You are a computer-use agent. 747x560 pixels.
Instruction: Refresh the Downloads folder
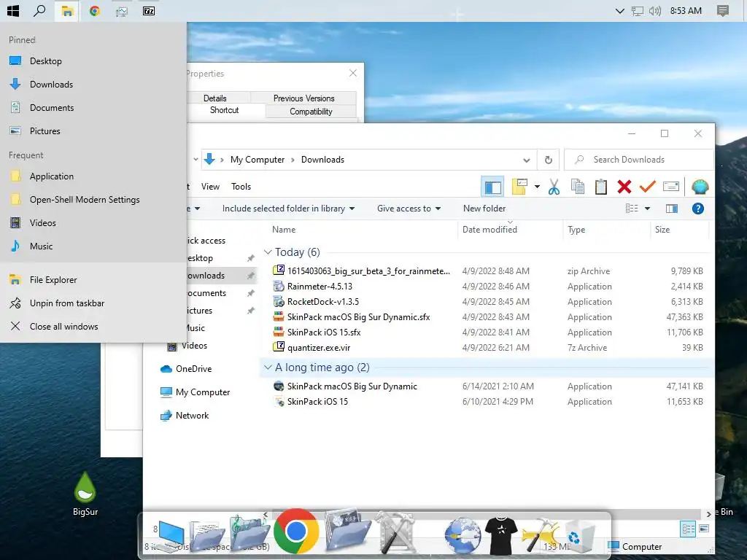(549, 160)
